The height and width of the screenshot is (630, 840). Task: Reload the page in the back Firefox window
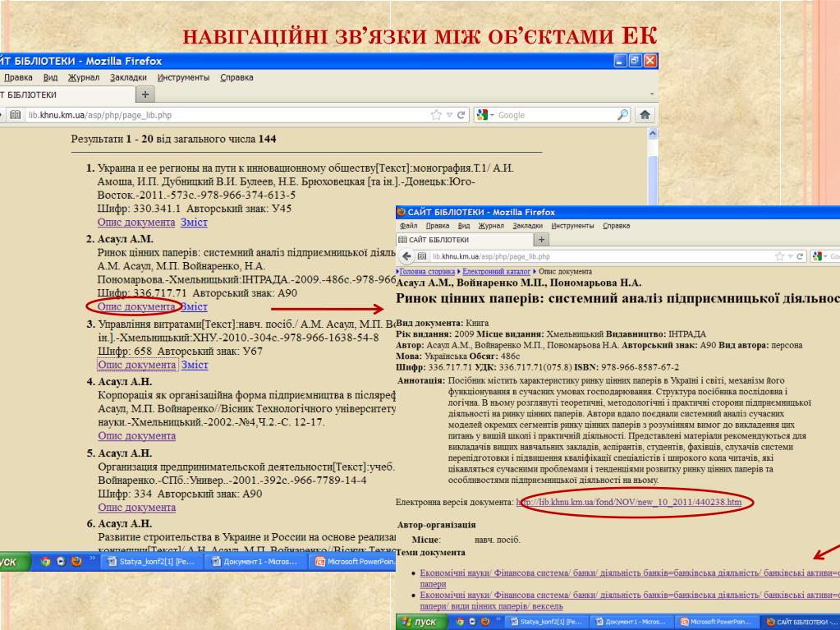click(x=461, y=115)
